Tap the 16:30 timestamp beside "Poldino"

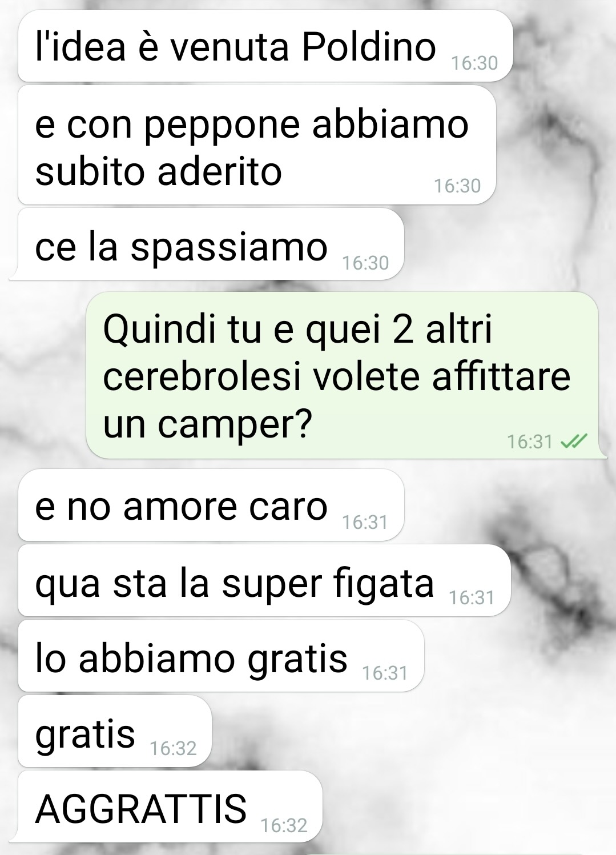[x=474, y=63]
